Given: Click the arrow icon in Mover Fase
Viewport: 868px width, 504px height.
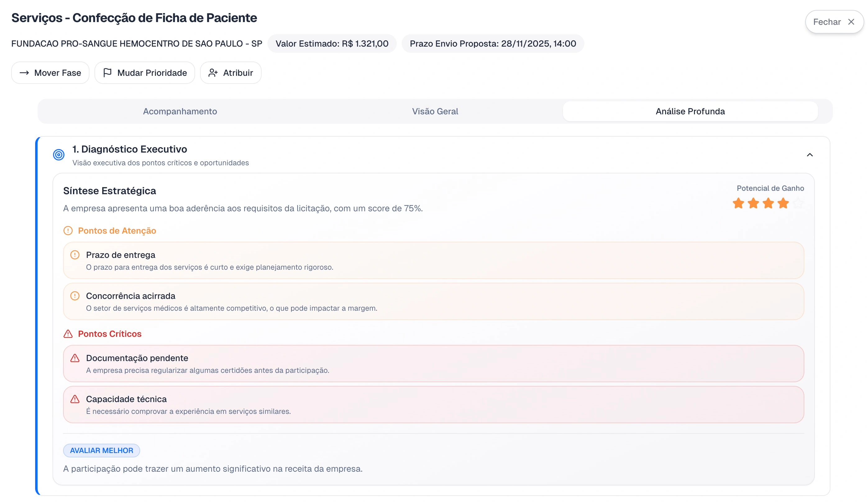Looking at the screenshot, I should pos(24,73).
